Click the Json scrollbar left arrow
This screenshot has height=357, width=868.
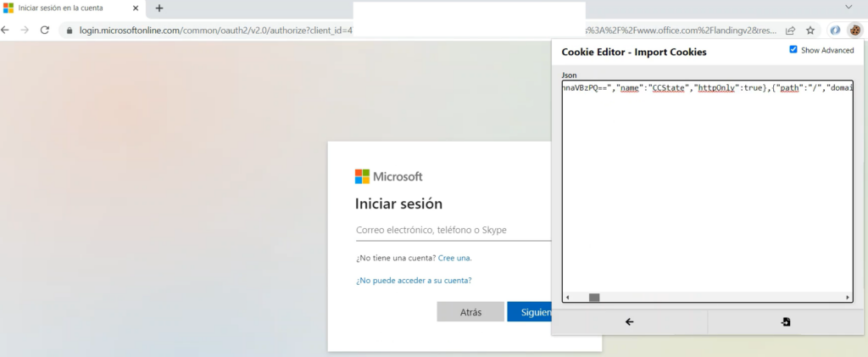point(567,298)
